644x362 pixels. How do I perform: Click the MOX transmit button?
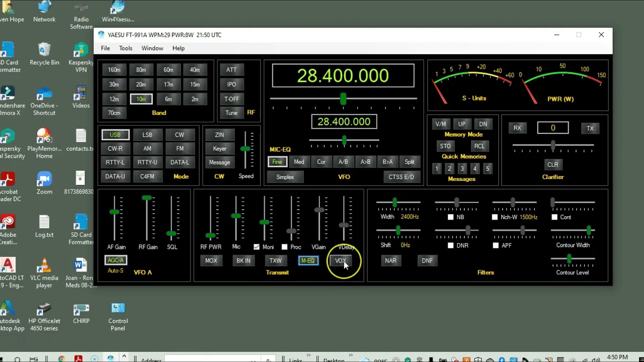(211, 261)
